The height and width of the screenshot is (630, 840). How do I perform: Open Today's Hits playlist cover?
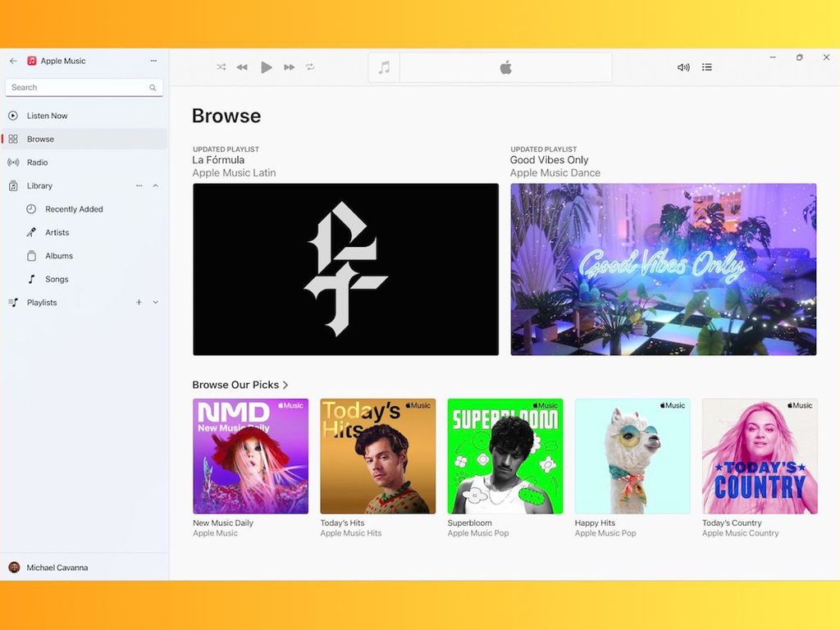coord(377,456)
